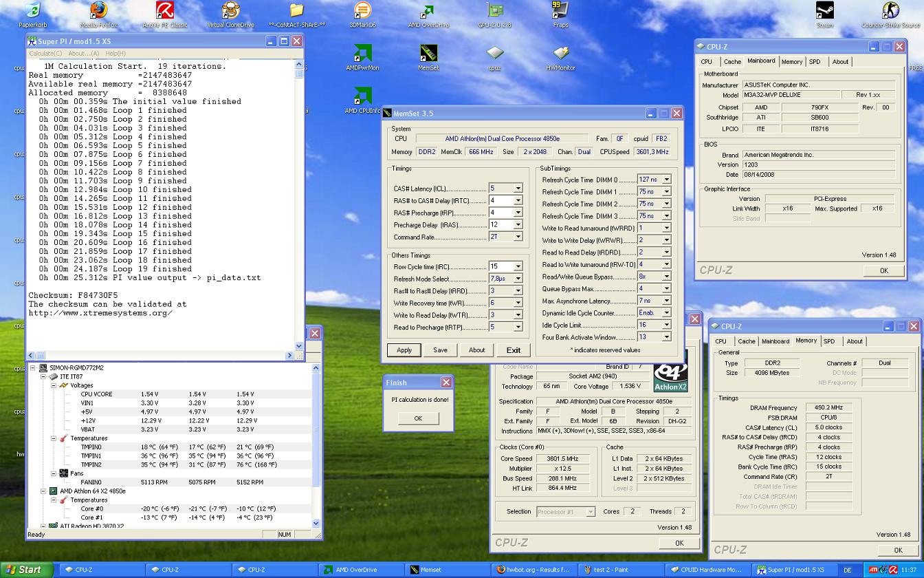Image resolution: width=924 pixels, height=578 pixels.
Task: Switch to AMD OverDrive taskbar button
Action: [x=362, y=570]
